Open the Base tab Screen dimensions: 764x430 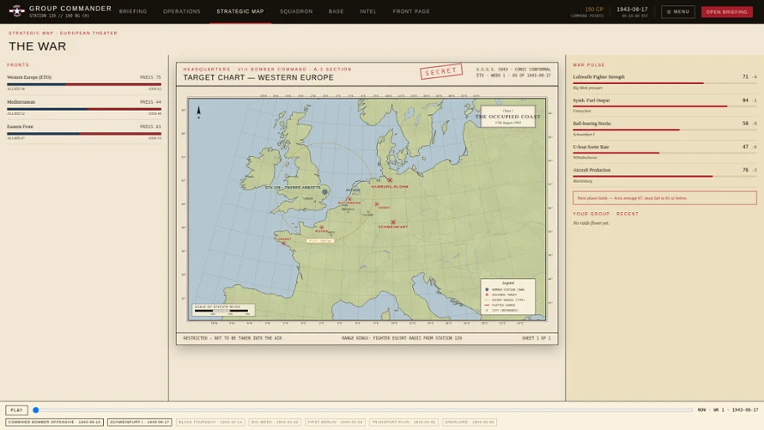click(x=336, y=11)
